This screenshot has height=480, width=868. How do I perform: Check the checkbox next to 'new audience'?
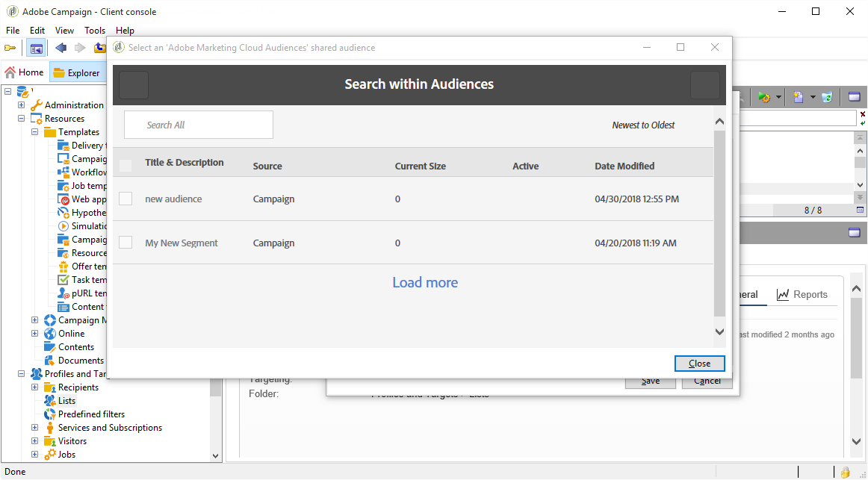coord(125,198)
